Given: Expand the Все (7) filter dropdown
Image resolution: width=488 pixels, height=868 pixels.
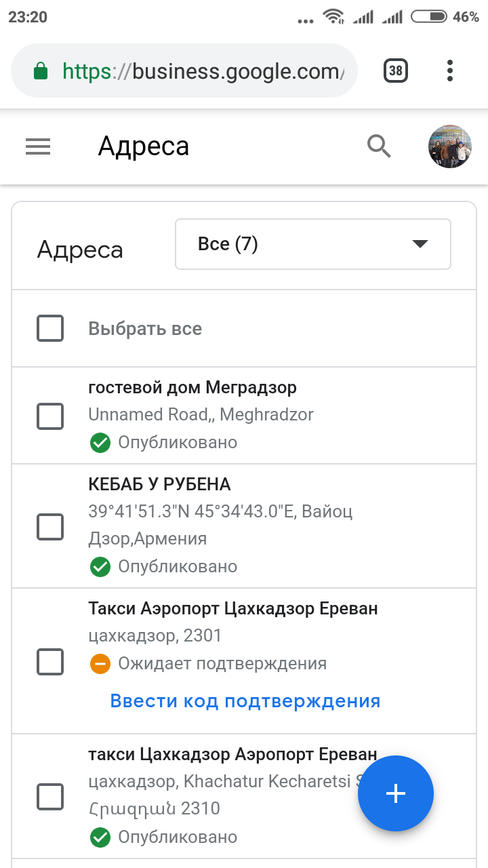Looking at the screenshot, I should [313, 244].
